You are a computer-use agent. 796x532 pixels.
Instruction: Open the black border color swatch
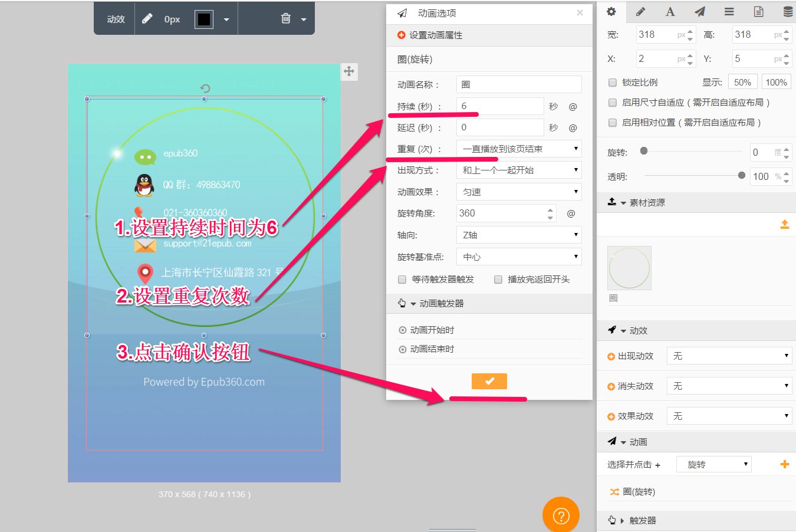pos(204,19)
